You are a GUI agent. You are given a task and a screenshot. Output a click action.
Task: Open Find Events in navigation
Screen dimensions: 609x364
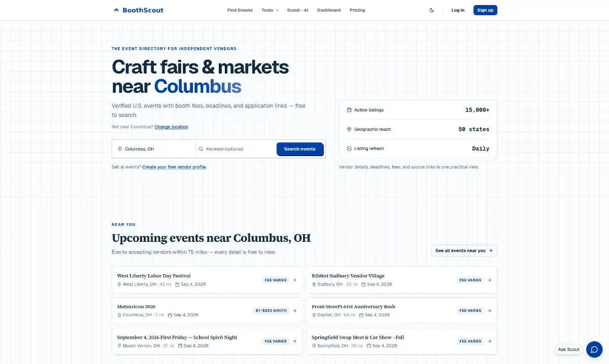tap(240, 10)
